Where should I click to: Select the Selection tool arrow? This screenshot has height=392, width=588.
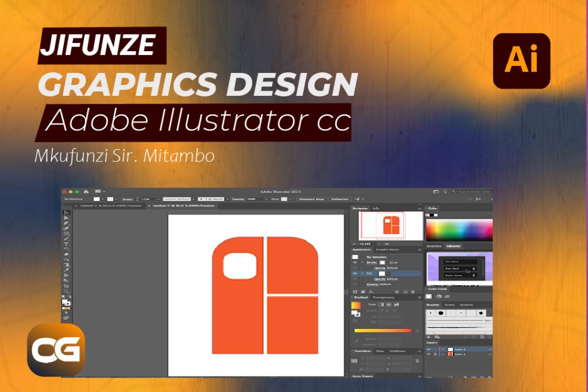coord(67,213)
